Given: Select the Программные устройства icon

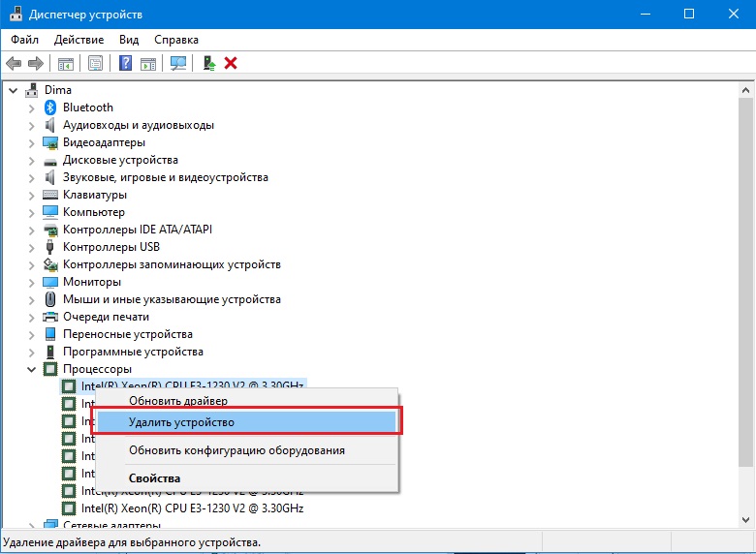Looking at the screenshot, I should point(50,352).
